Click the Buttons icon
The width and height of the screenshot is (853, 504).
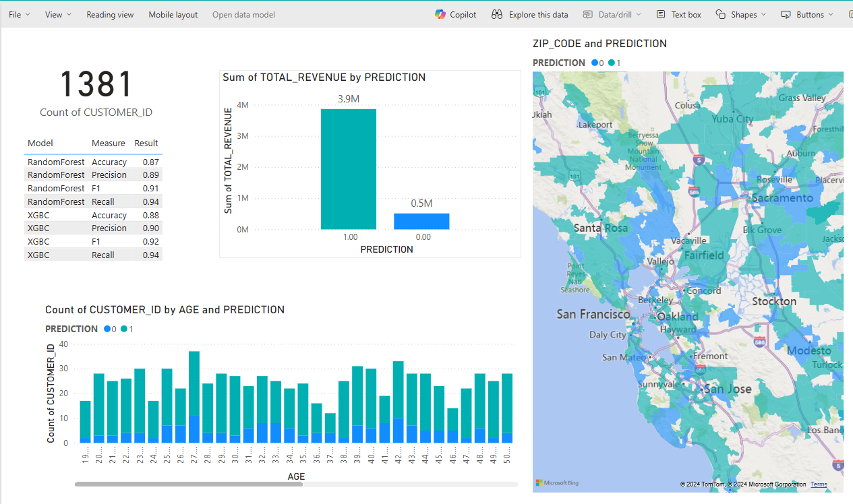[786, 14]
